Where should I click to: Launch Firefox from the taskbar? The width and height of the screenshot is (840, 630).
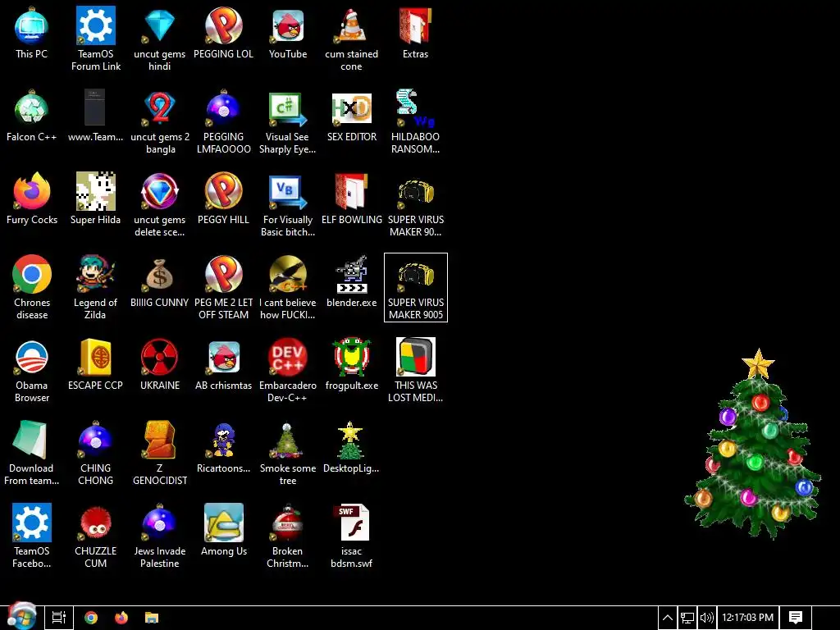pyautogui.click(x=121, y=618)
